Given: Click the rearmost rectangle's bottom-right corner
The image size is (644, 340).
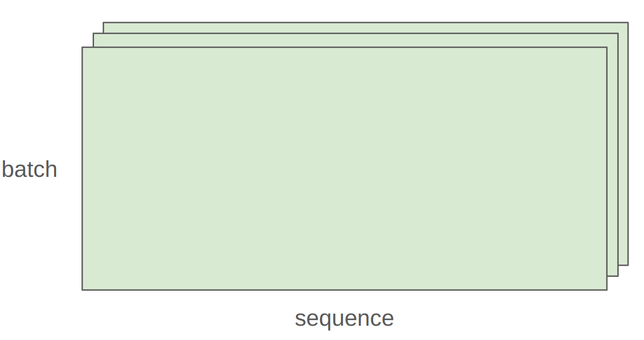Looking at the screenshot, I should pos(628,265).
